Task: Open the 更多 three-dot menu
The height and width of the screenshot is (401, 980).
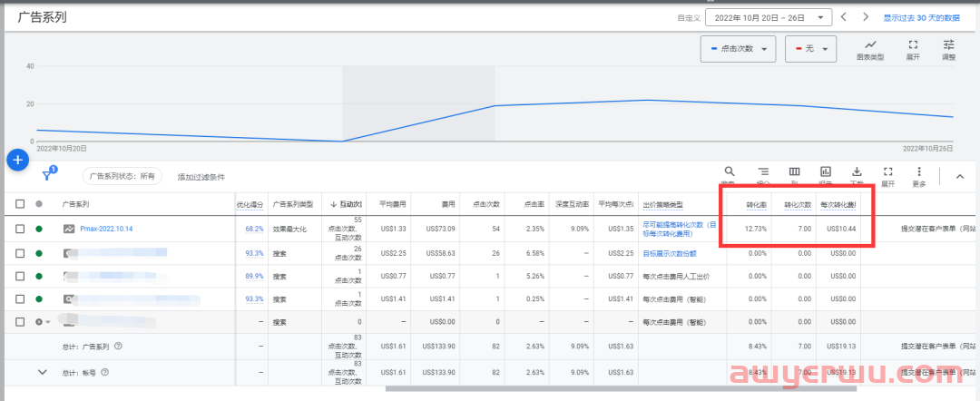Action: [918, 171]
